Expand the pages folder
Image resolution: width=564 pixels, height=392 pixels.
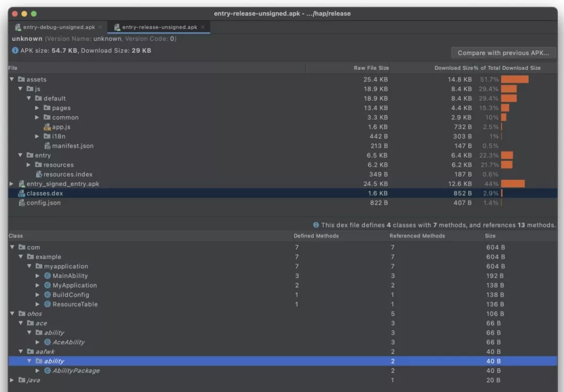37,108
